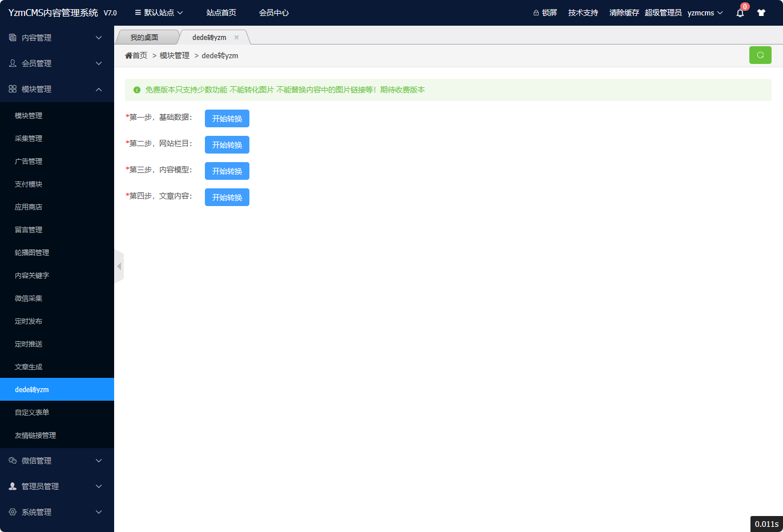Open the yzmcms user dropdown

[x=705, y=13]
